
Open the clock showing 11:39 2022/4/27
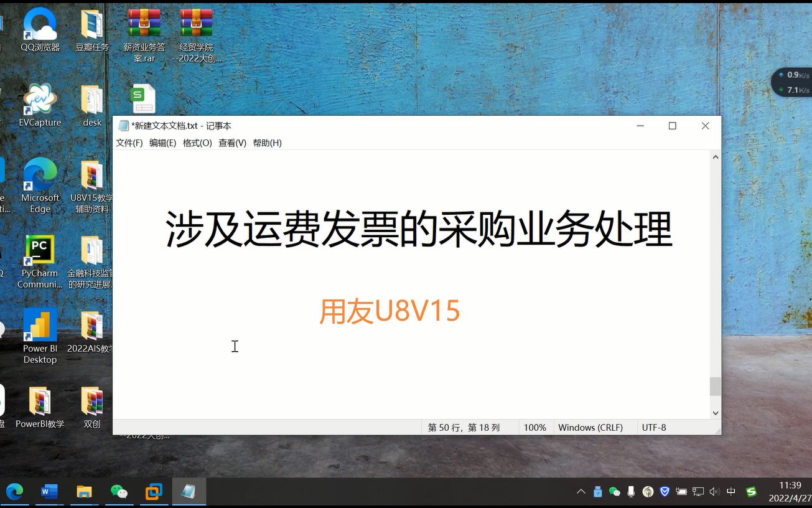click(790, 492)
